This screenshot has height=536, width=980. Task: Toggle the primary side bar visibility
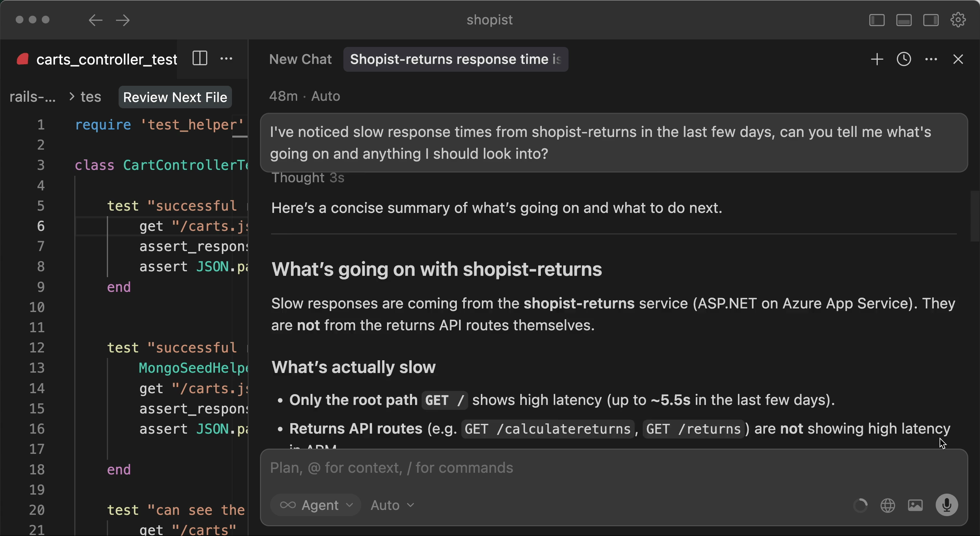[x=876, y=20]
